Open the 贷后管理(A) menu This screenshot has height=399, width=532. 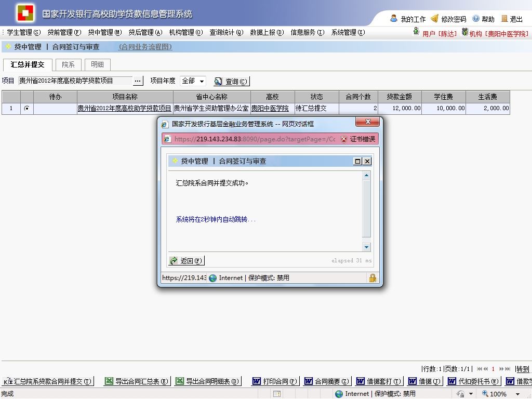[x=145, y=33]
